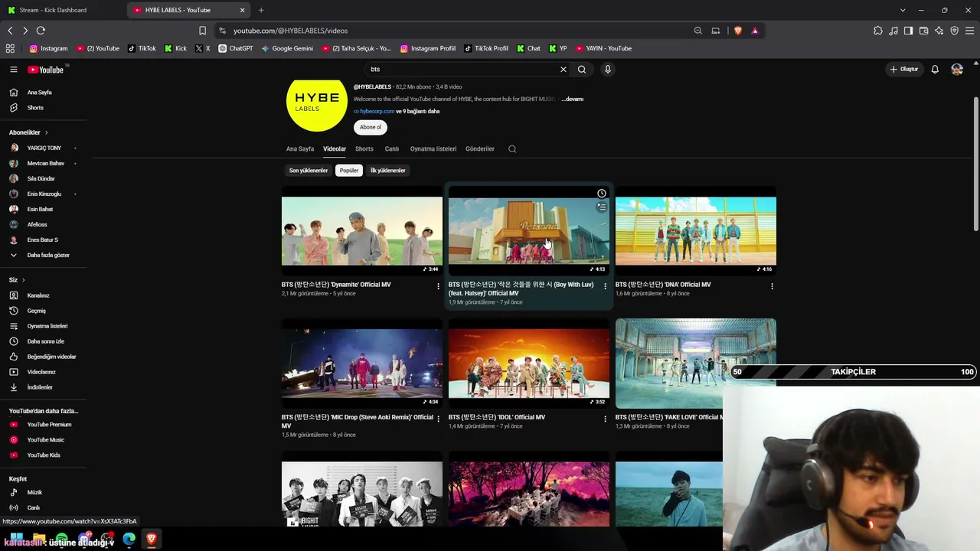The image size is (980, 551).
Task: Go to the YouTube home logo
Action: coord(47,70)
